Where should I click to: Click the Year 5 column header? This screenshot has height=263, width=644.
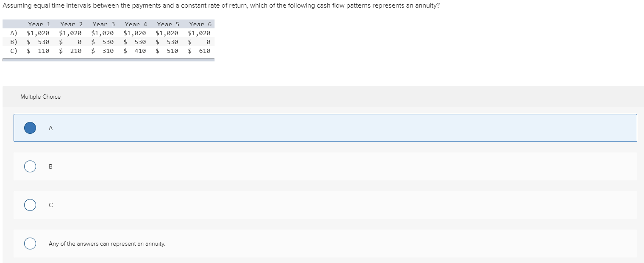tap(167, 24)
